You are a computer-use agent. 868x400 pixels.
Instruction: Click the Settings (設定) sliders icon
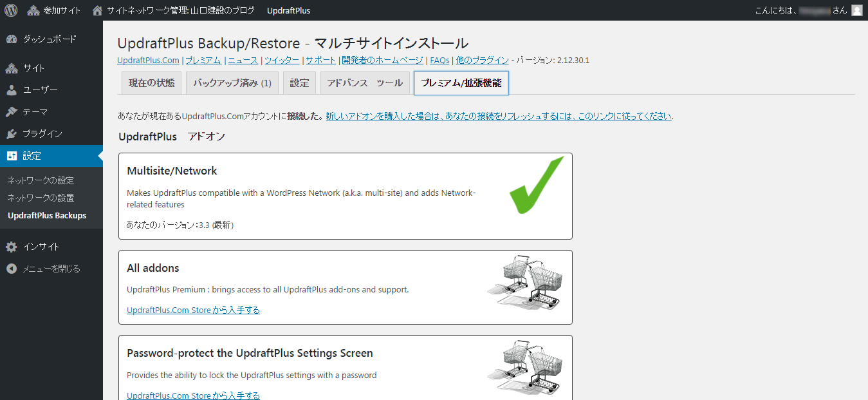(x=12, y=156)
